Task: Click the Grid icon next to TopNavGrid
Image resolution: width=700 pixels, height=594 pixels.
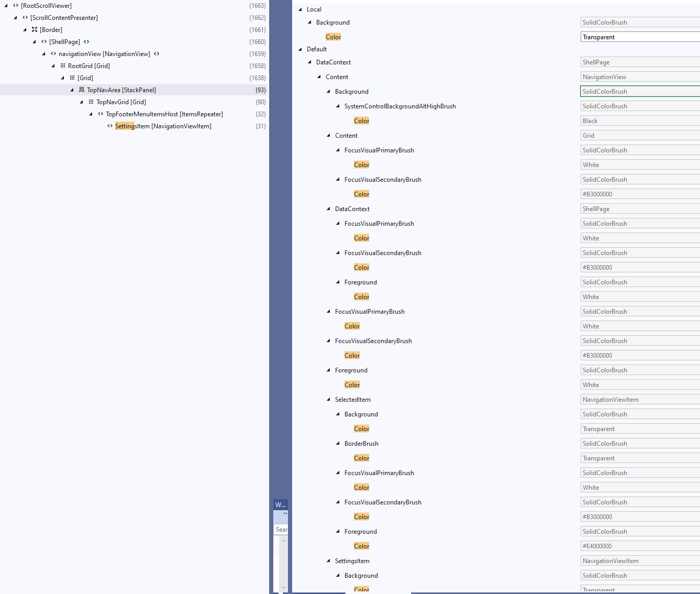Action: [x=91, y=102]
